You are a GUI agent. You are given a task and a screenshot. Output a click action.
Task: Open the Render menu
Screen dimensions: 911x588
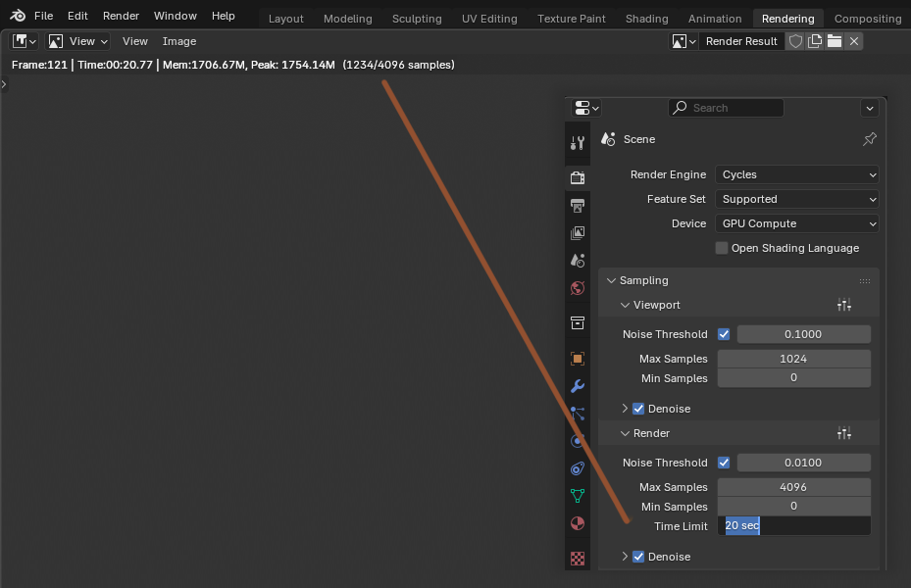(x=121, y=16)
